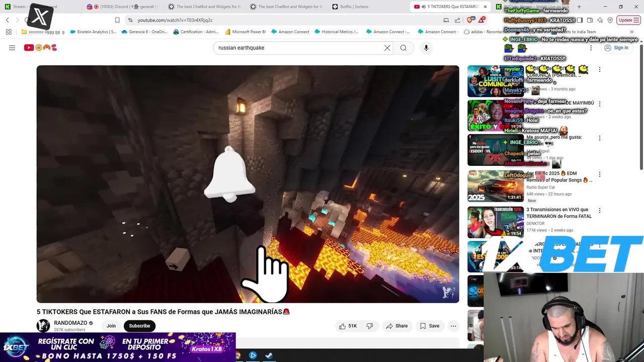Open options menu for '3 Transmisiones' video

click(x=599, y=210)
